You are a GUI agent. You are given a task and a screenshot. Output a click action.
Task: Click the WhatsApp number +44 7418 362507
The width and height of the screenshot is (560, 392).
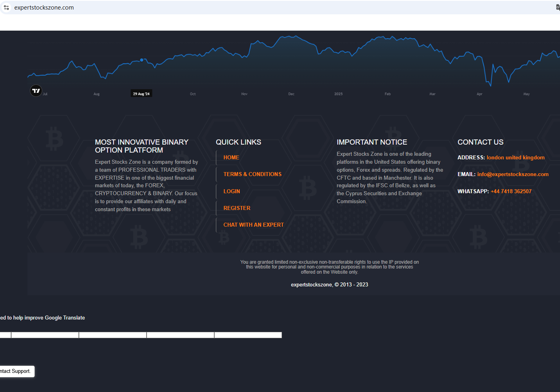pos(511,192)
